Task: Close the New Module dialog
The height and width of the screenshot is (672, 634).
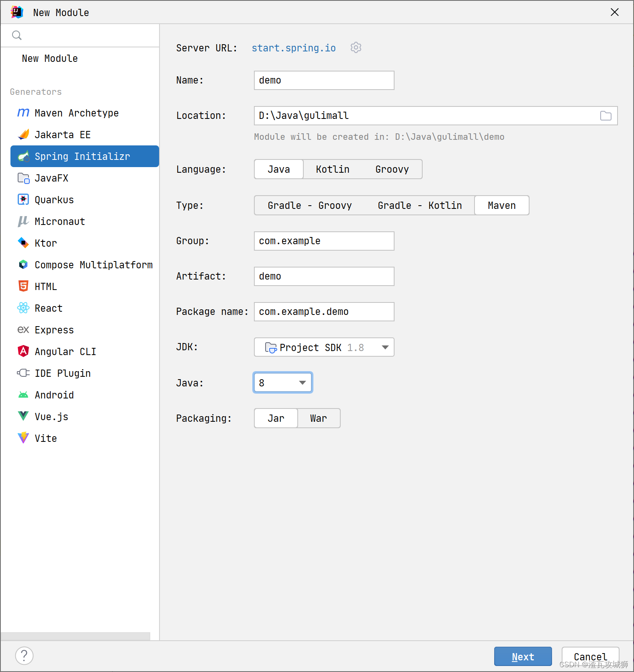Action: [x=615, y=12]
